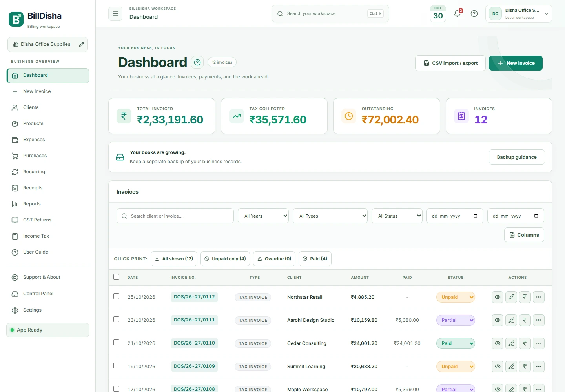This screenshot has height=392, width=565.
Task: Open Support & About
Action: coord(47,277)
